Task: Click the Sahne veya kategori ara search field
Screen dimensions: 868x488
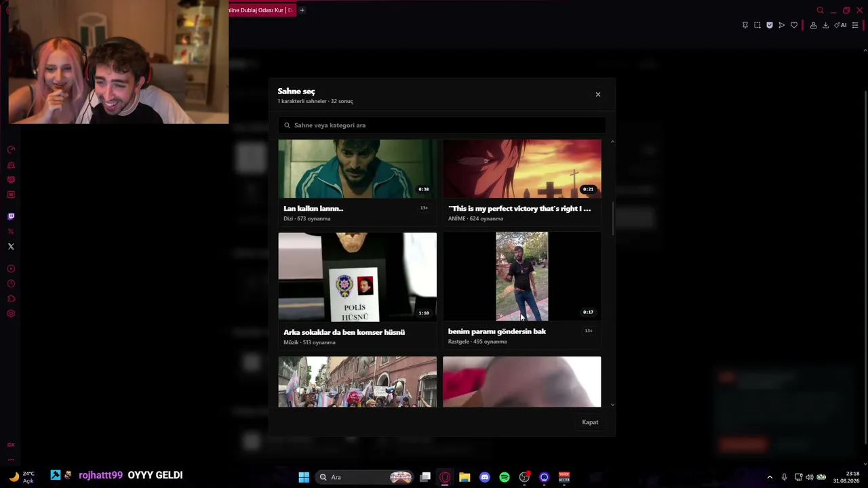Action: pos(441,125)
